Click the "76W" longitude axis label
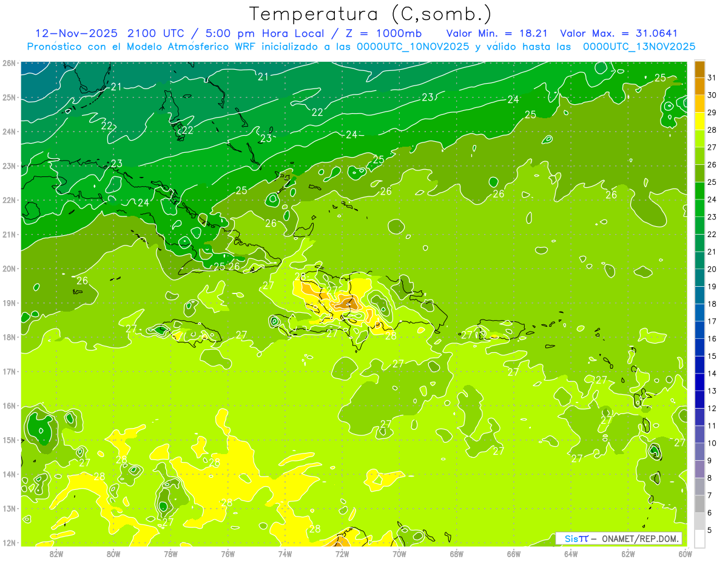 pyautogui.click(x=228, y=554)
